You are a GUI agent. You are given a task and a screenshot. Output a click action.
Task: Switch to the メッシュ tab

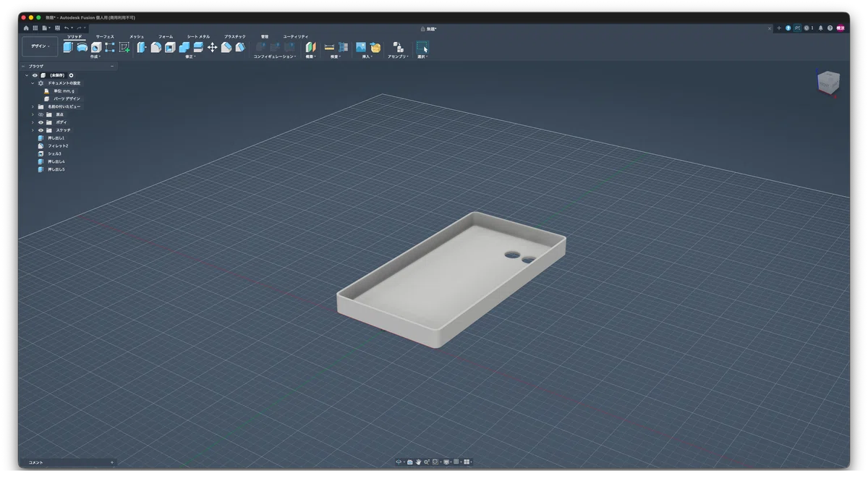pos(137,36)
